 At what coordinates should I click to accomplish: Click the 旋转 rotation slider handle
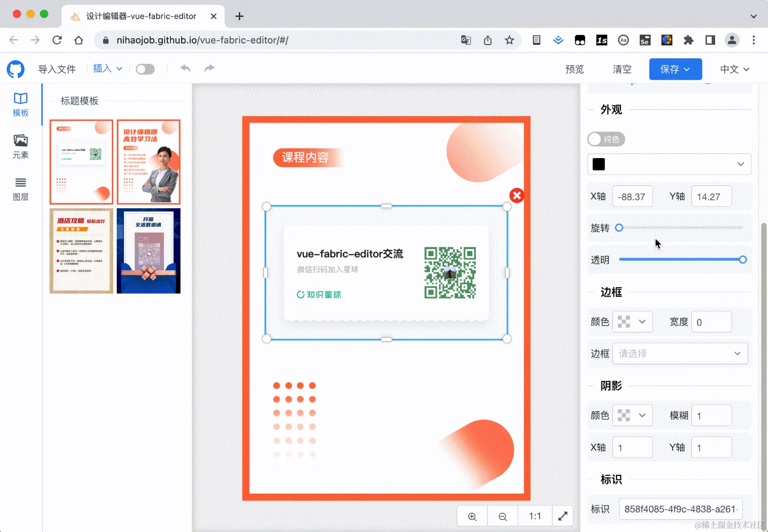(619, 228)
